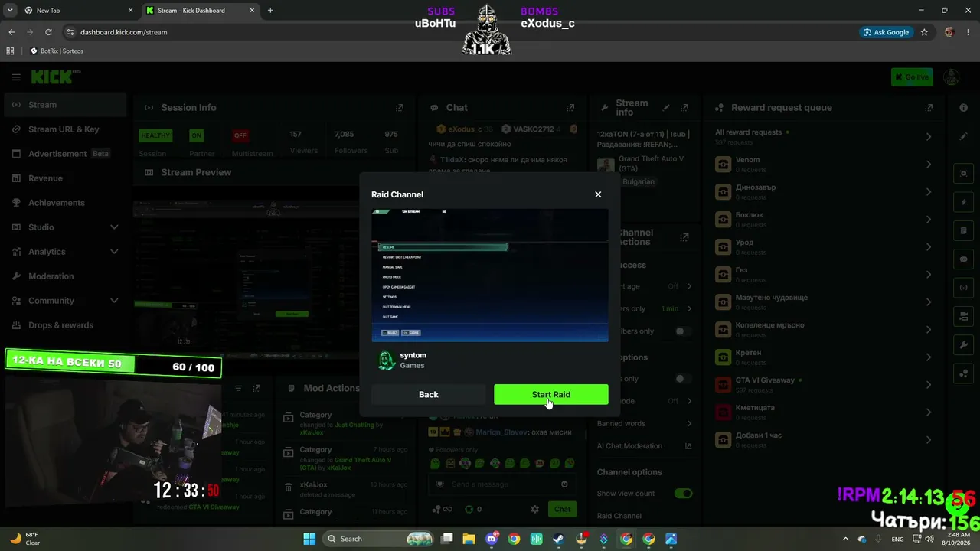Click the speech bubble icon in right toolbar
Screen dimensions: 980x551
[x=964, y=259]
